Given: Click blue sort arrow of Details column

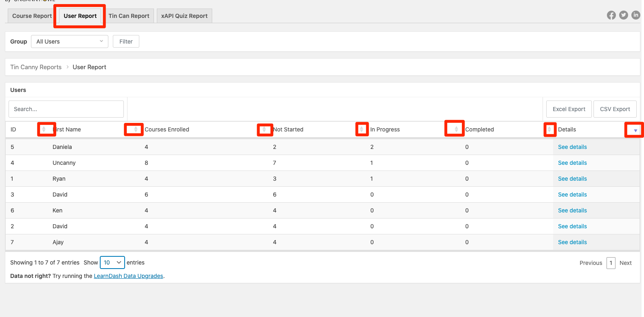Looking at the screenshot, I should pos(635,130).
